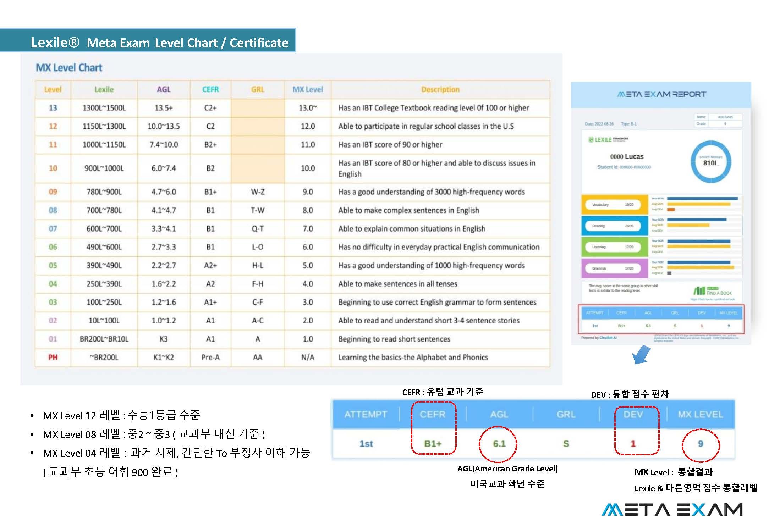The width and height of the screenshot is (769, 532).
Task: Click the green 'B1+' value in enlarged table
Action: click(433, 444)
